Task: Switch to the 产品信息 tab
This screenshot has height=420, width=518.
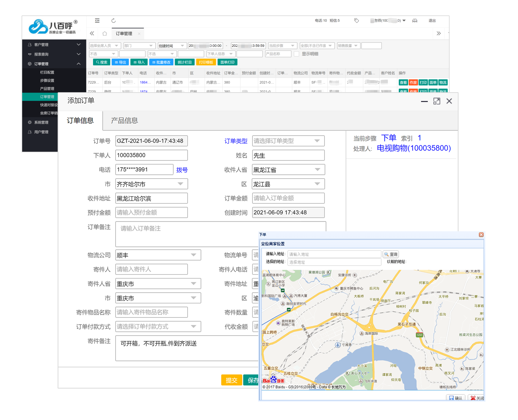Action: pyautogui.click(x=124, y=121)
